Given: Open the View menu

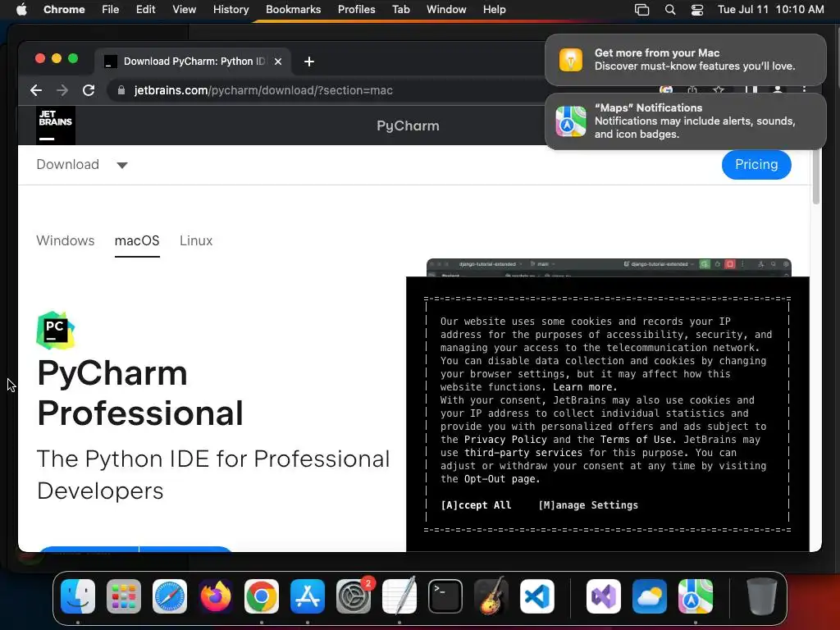Looking at the screenshot, I should point(184,10).
